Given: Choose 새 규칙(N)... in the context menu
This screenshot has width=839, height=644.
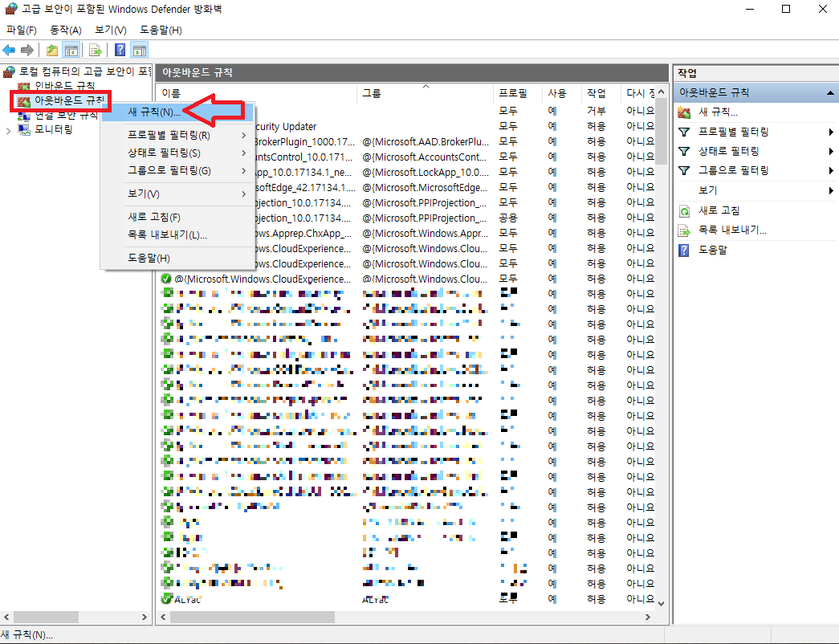Looking at the screenshot, I should (x=177, y=112).
